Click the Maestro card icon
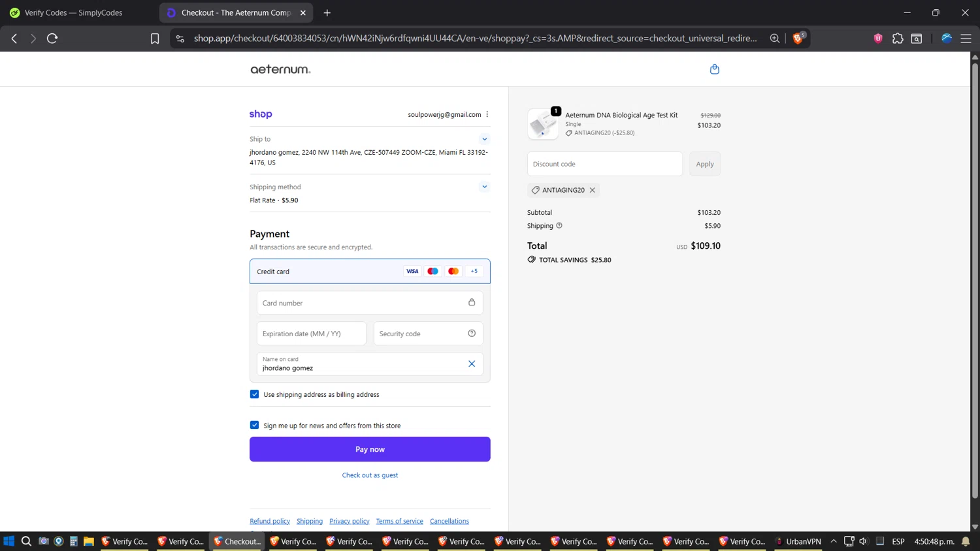This screenshot has height=551, width=980. tap(433, 271)
